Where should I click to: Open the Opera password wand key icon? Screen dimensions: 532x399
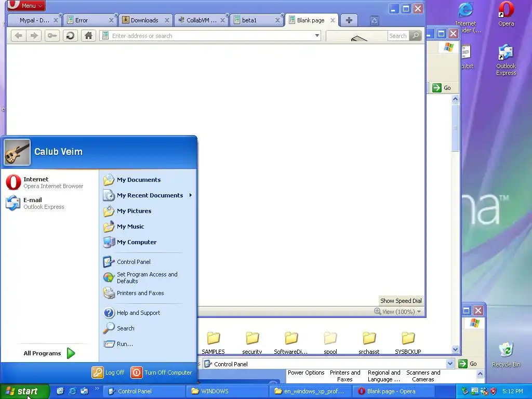52,36
